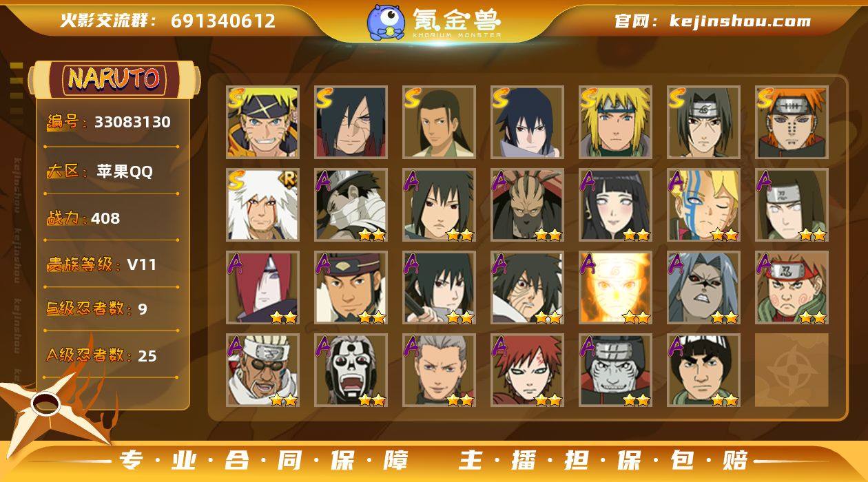Select the Boruto portrait with blue face marking
Viewport: 868px width, 482px height.
pos(704,205)
